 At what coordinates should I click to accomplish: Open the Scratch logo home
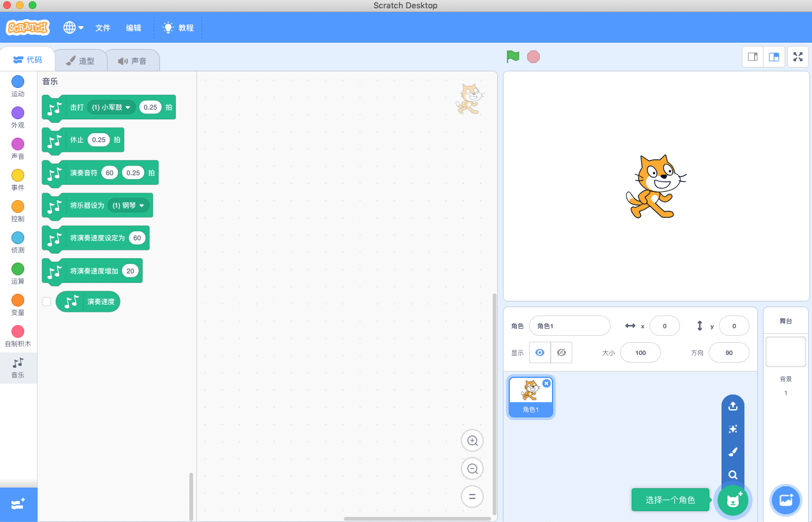point(27,27)
